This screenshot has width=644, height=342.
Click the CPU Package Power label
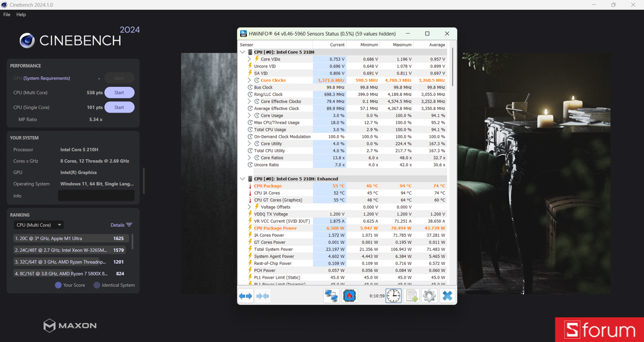pyautogui.click(x=275, y=228)
